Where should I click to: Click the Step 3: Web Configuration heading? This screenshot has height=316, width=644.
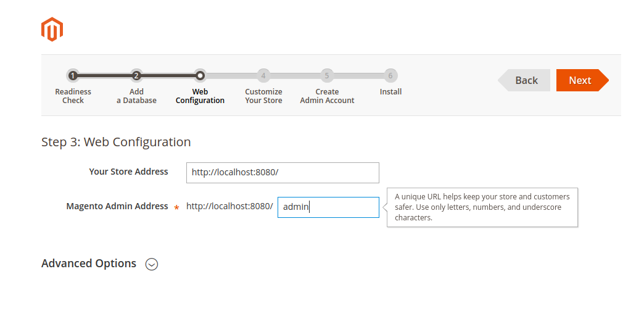pos(116,142)
